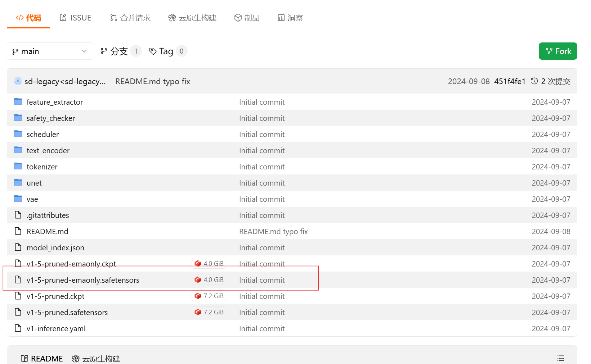Switch to the ISSUE tab
Screen dimensions: 591x364
(x=75, y=17)
